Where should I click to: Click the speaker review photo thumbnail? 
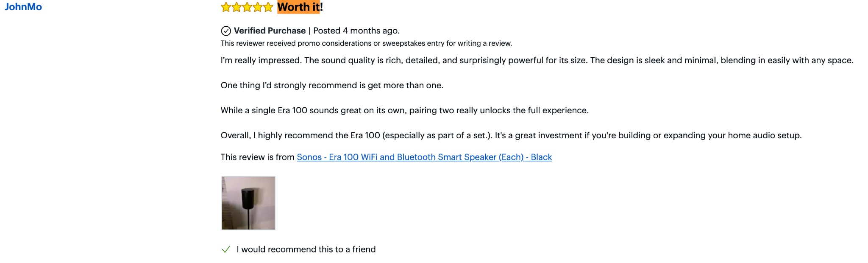coord(248,203)
